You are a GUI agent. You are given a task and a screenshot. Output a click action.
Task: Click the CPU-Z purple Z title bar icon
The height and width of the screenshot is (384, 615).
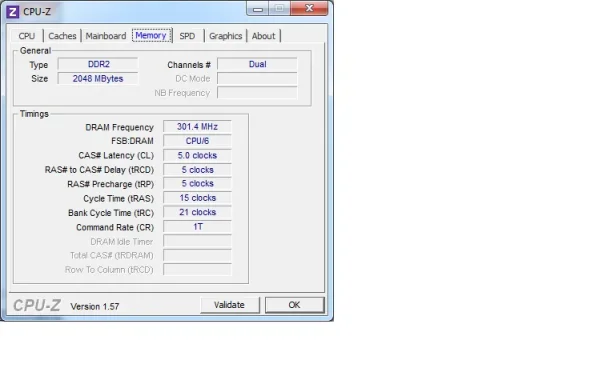(x=13, y=12)
